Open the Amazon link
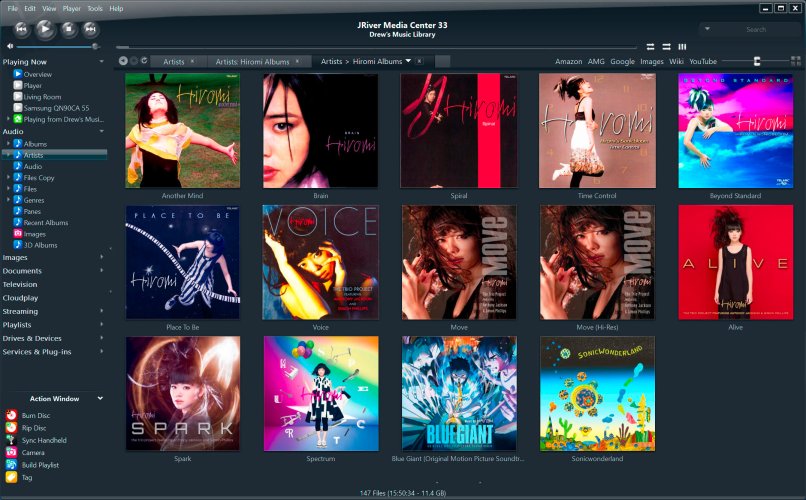The height and width of the screenshot is (500, 806). [x=569, y=61]
